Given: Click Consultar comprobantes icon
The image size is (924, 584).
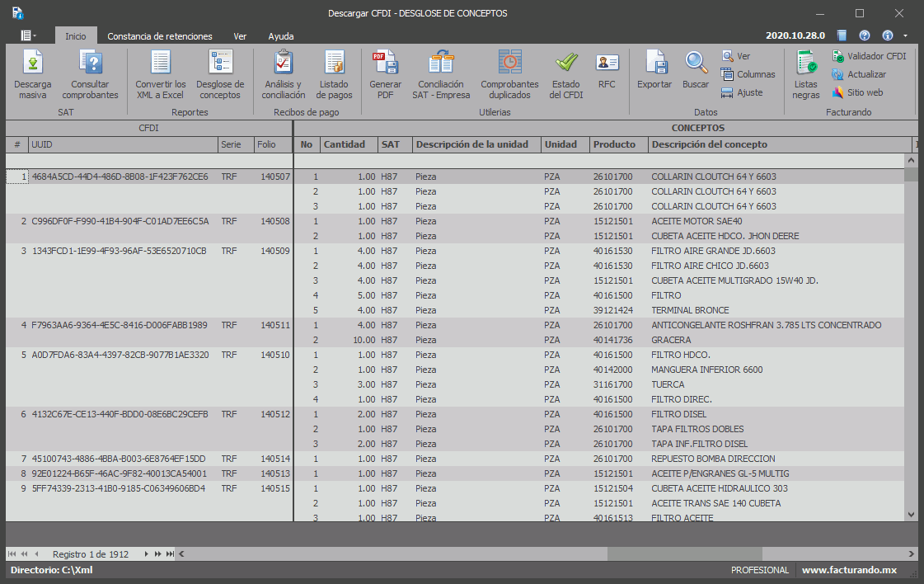Looking at the screenshot, I should click(90, 74).
